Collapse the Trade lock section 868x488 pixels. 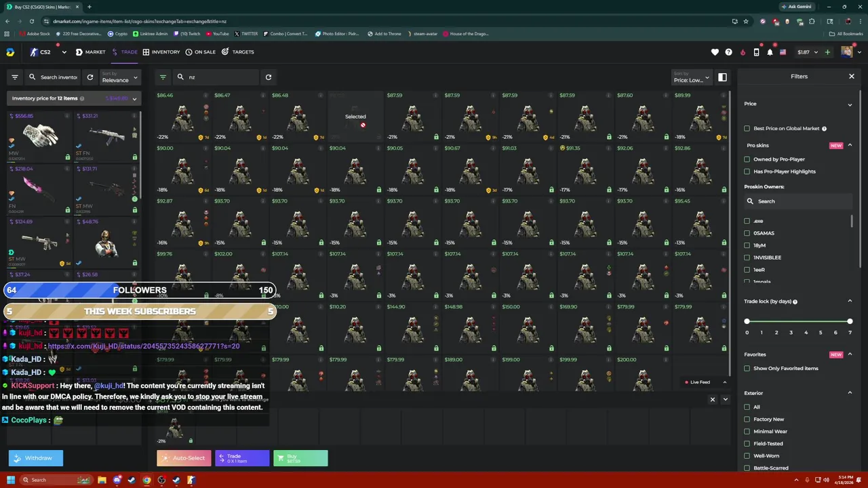click(850, 301)
